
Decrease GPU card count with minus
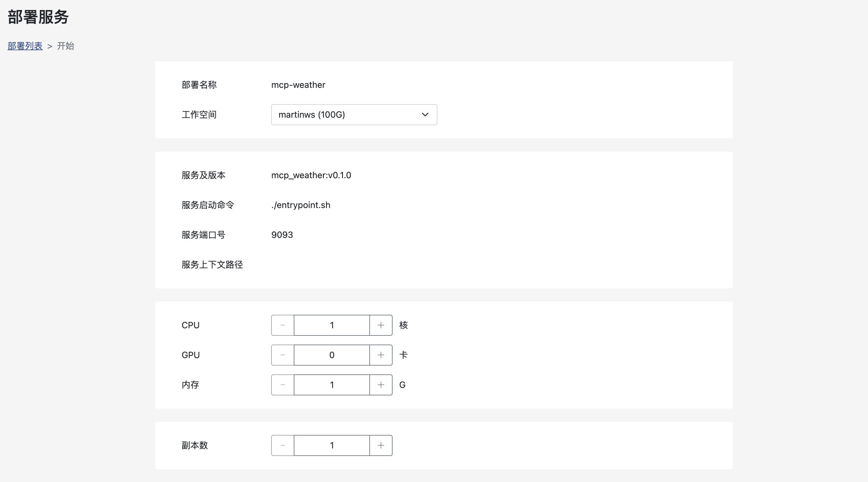pos(283,355)
